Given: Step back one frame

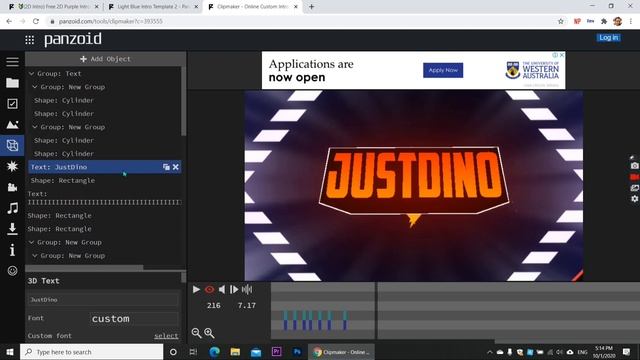Looking at the screenshot, I should point(222,289).
